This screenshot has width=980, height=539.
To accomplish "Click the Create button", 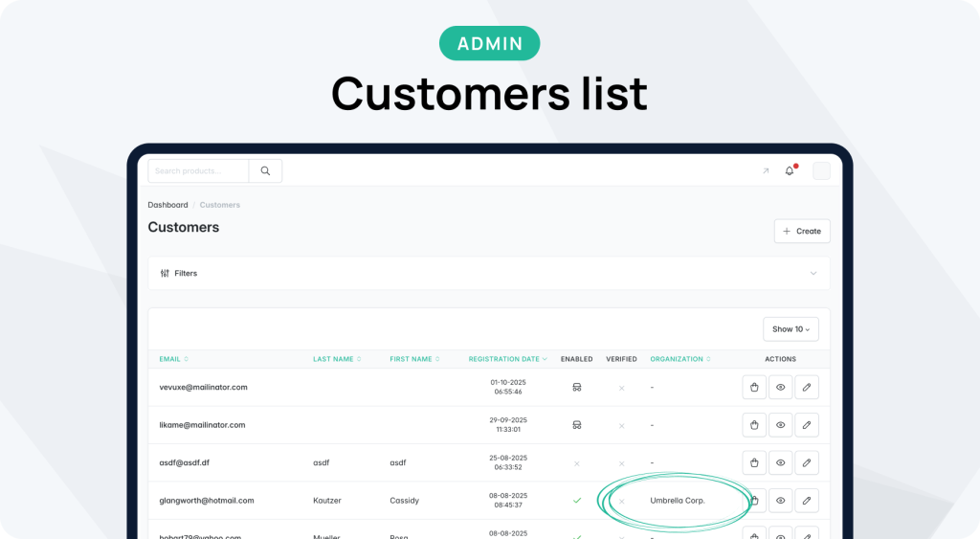I will 802,231.
